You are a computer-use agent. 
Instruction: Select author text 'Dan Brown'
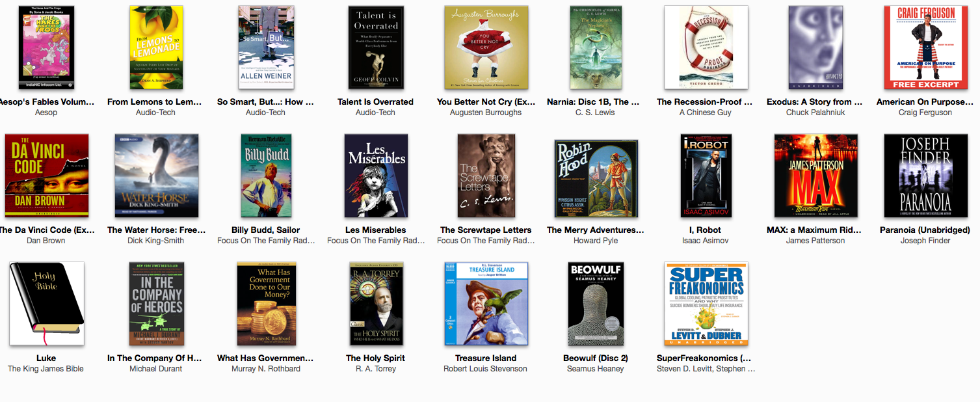click(x=46, y=241)
